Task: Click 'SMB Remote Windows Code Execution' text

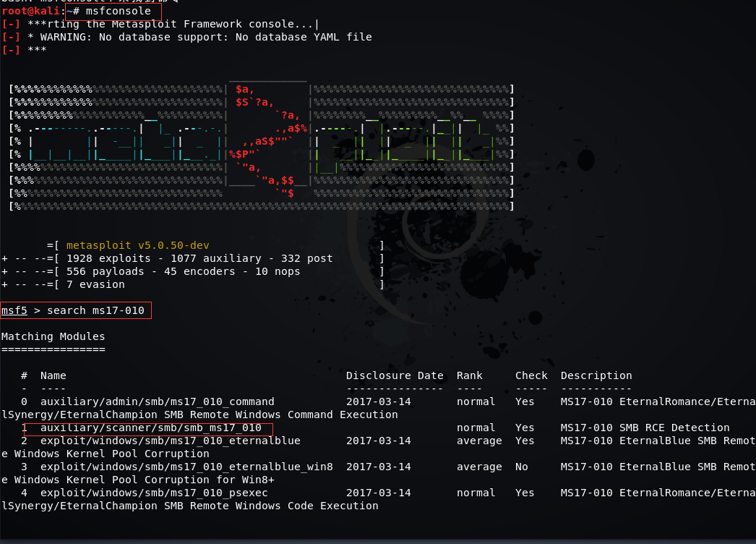Action: 271,506
